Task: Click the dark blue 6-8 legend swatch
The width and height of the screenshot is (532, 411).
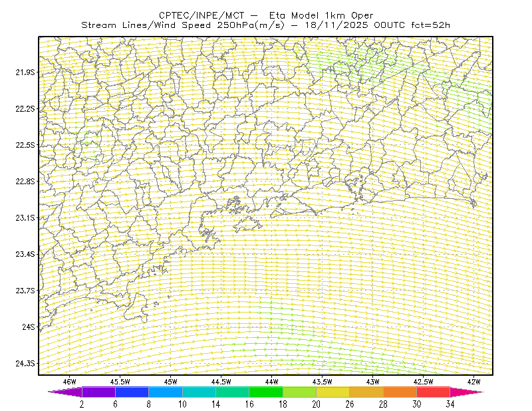Action: 132,392
